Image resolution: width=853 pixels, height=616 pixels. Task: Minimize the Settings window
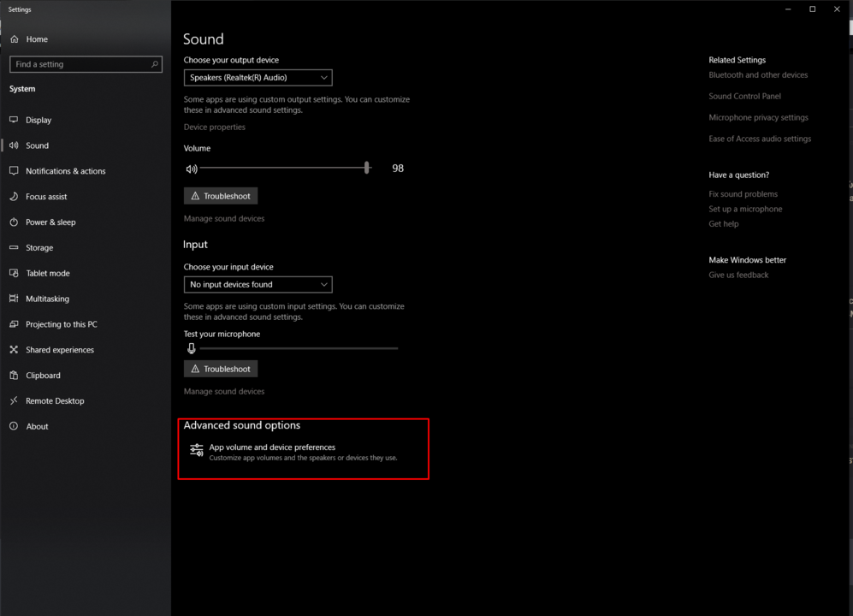coord(788,9)
